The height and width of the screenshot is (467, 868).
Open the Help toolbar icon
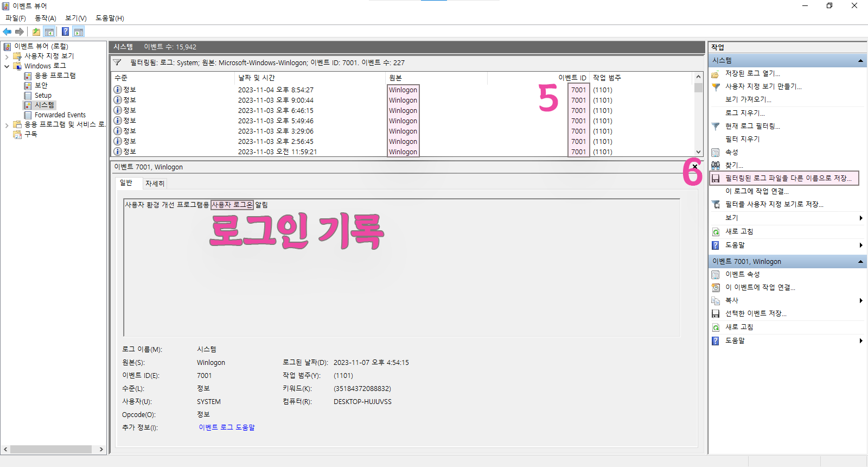coord(65,31)
